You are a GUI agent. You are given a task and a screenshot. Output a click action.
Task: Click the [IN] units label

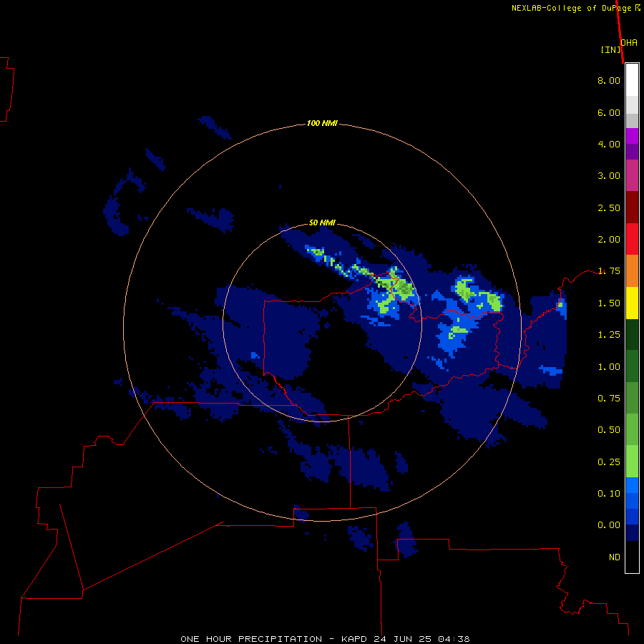point(611,49)
